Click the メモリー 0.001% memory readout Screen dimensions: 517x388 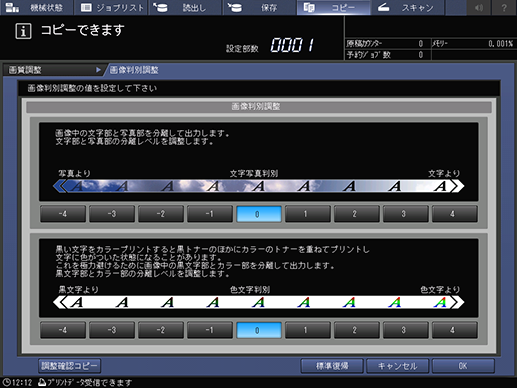tap(500, 44)
